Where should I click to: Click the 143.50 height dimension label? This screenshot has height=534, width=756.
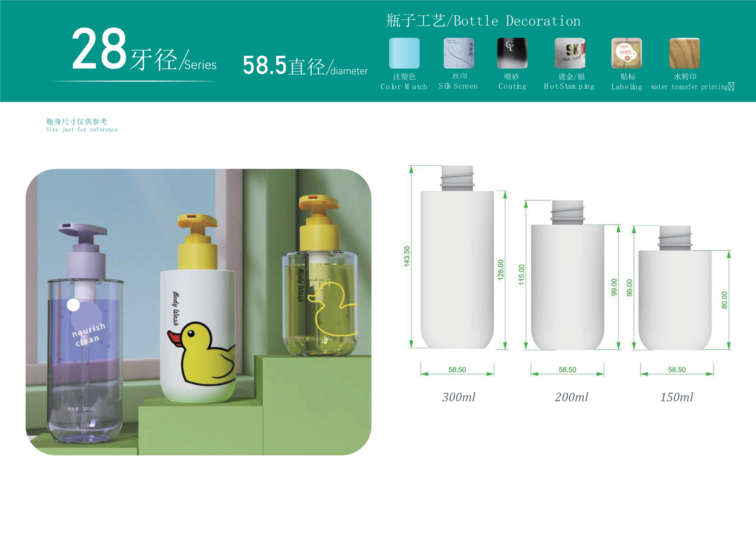click(407, 256)
